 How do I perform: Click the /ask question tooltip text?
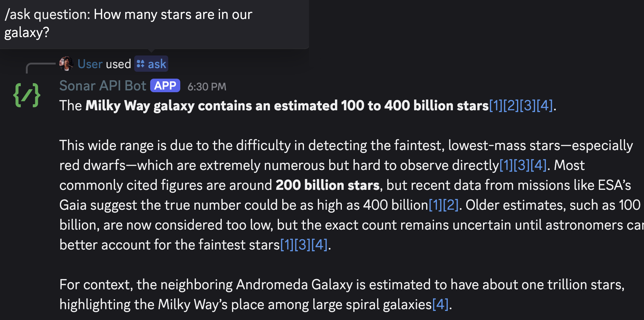click(128, 23)
